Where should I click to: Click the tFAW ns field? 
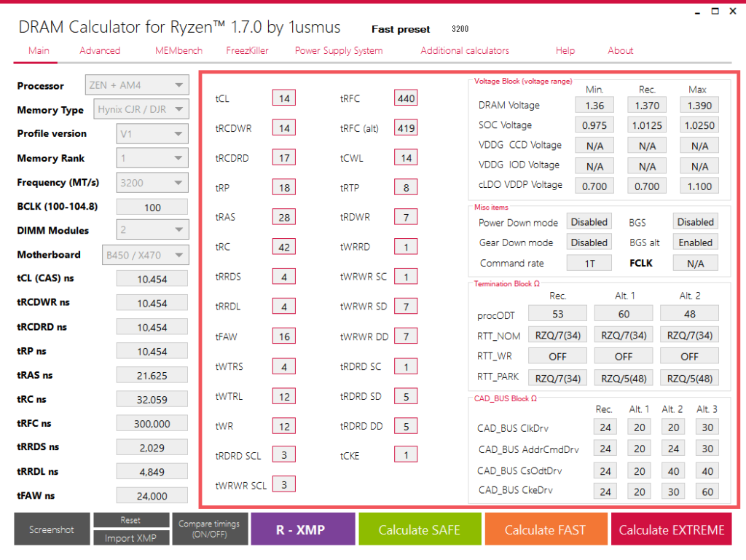click(x=152, y=496)
